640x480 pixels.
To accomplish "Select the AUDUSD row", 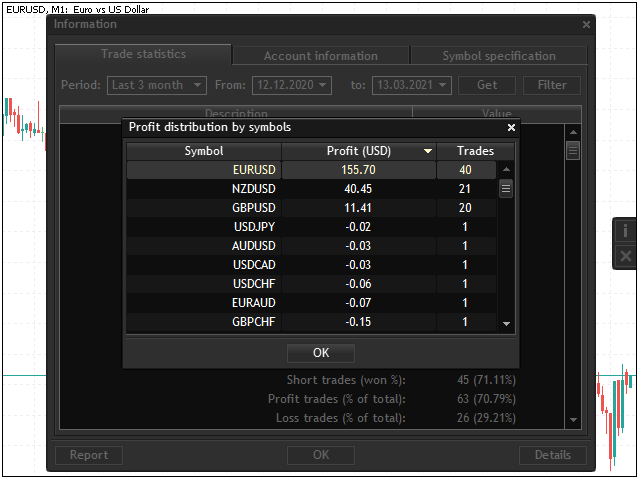I will (x=311, y=246).
